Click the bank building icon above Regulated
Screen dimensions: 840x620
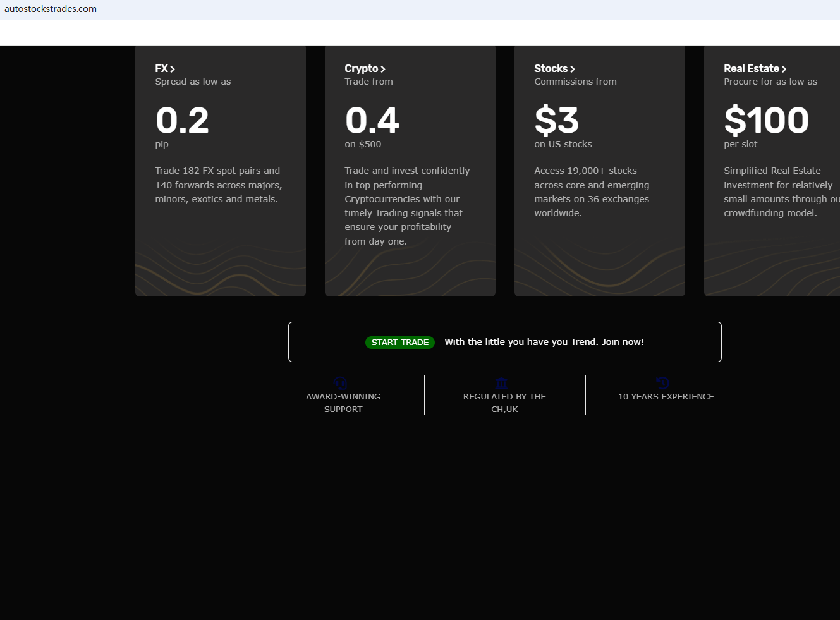502,383
